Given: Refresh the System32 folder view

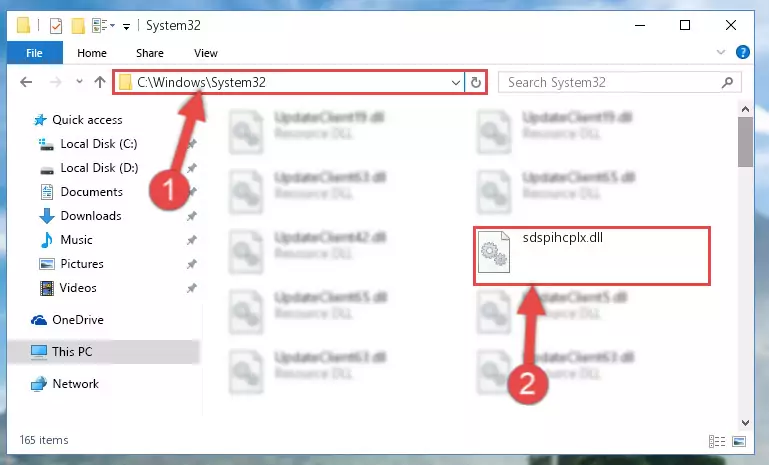Looking at the screenshot, I should pos(475,82).
